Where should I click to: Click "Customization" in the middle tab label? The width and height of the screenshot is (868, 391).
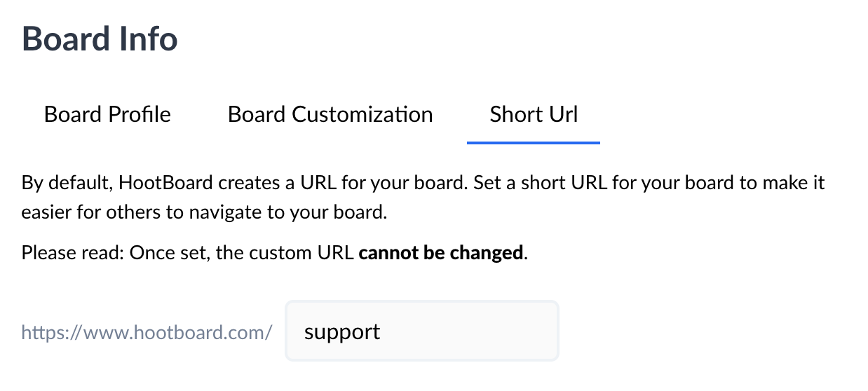[362, 114]
